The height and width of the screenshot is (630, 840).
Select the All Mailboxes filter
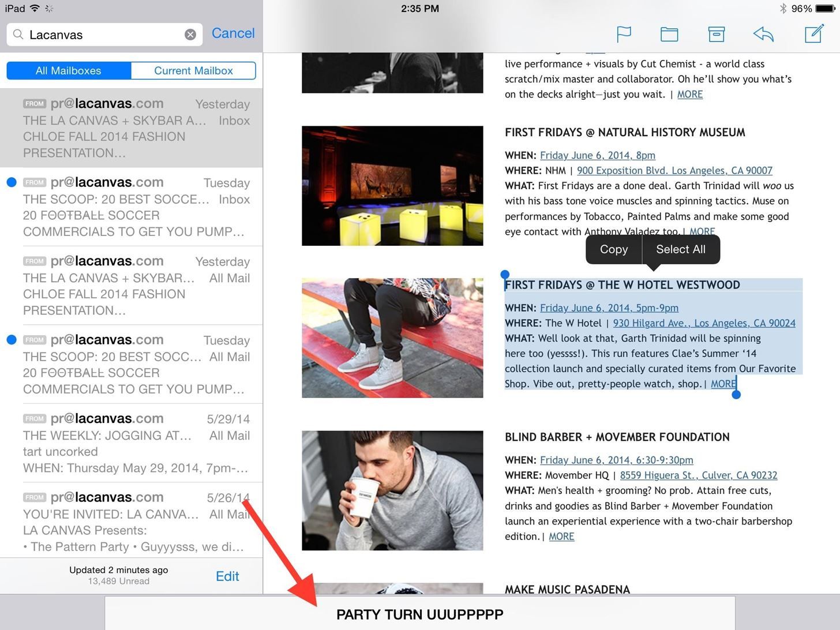(x=68, y=70)
